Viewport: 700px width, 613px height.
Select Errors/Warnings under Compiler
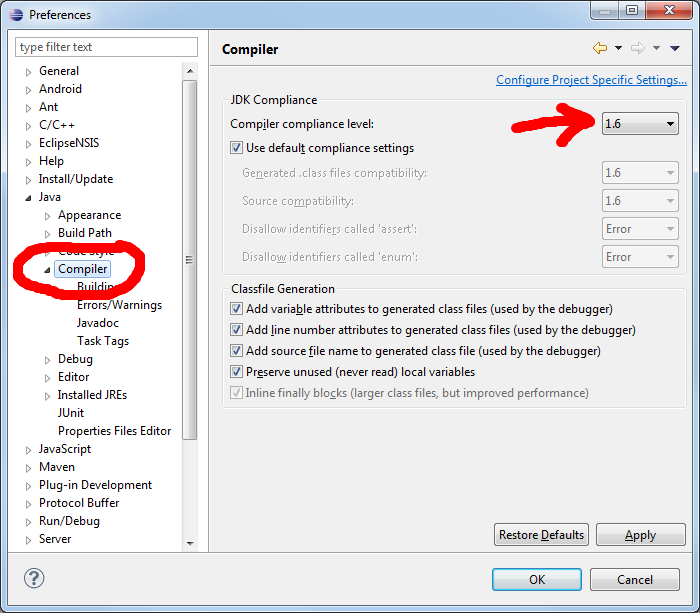[119, 305]
